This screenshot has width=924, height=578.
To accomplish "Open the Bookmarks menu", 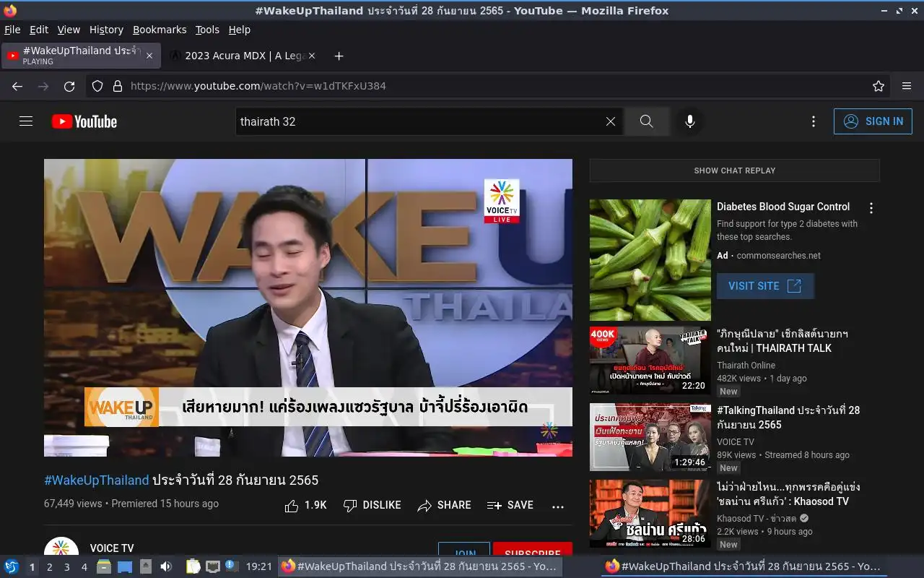I will (x=160, y=30).
